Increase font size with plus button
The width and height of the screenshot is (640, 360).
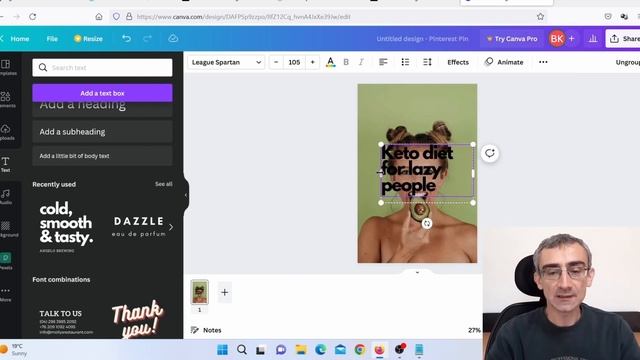[313, 62]
